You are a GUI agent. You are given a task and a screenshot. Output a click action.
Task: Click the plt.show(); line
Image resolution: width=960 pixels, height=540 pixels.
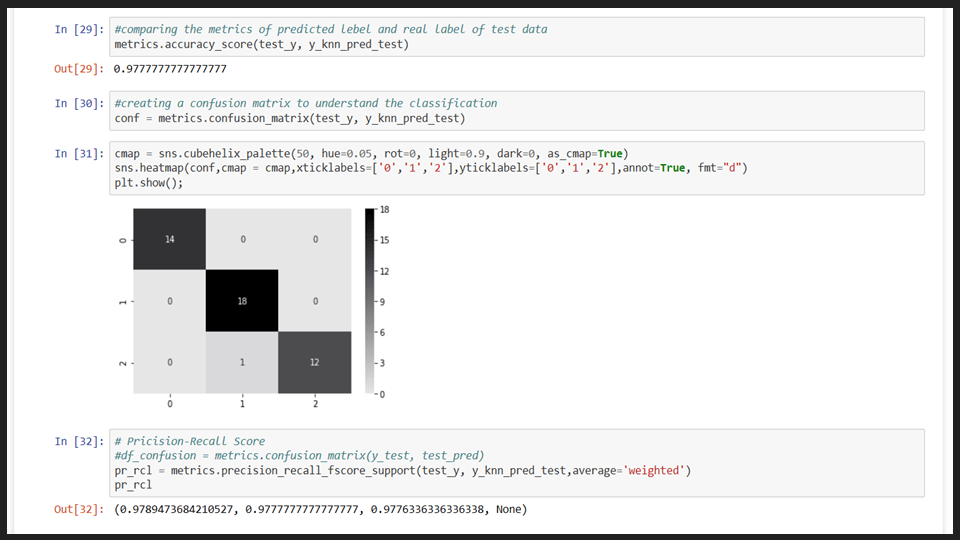149,182
